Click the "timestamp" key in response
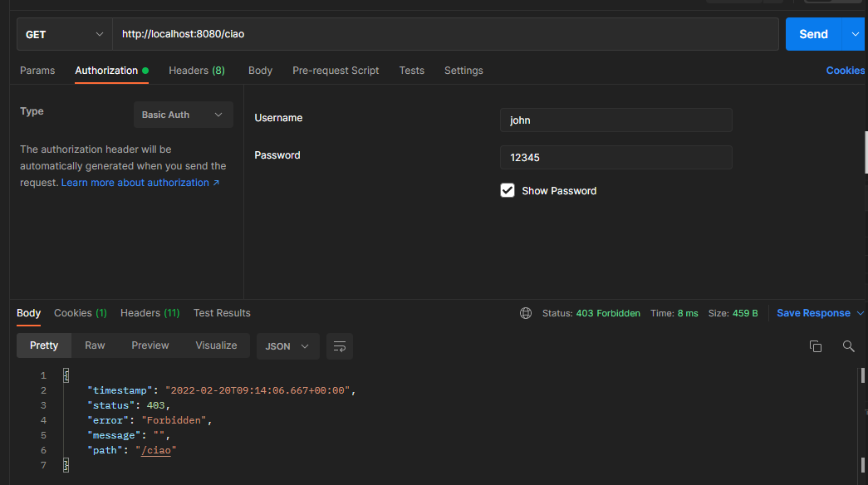868x485 pixels. [x=120, y=390]
